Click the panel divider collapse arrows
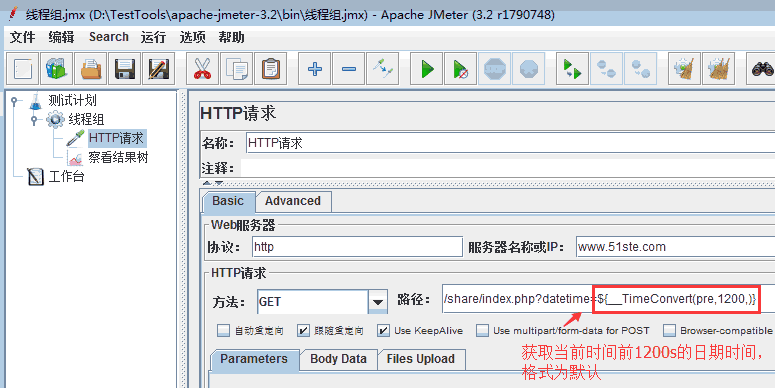The image size is (775, 388). (x=213, y=183)
